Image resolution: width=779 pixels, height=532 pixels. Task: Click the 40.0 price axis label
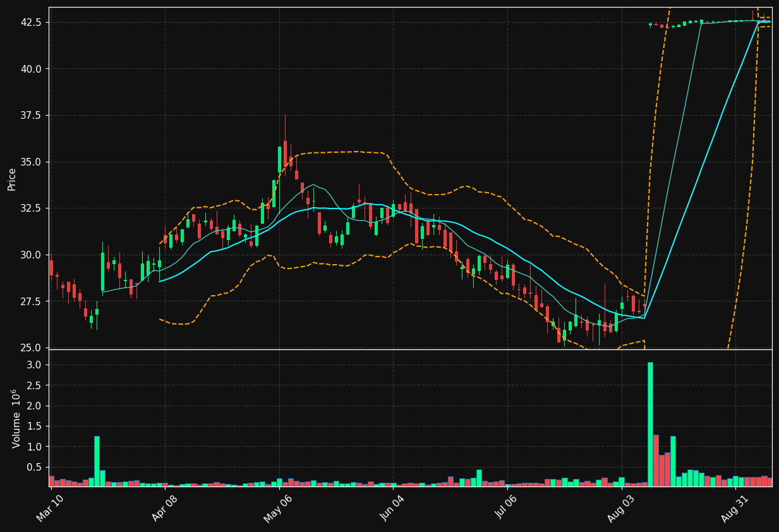(x=32, y=69)
